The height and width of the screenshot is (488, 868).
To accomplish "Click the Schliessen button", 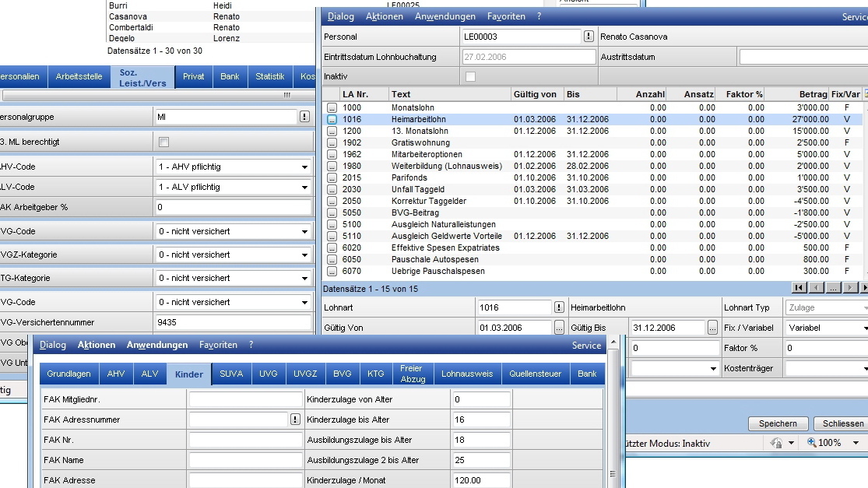I will pos(843,423).
